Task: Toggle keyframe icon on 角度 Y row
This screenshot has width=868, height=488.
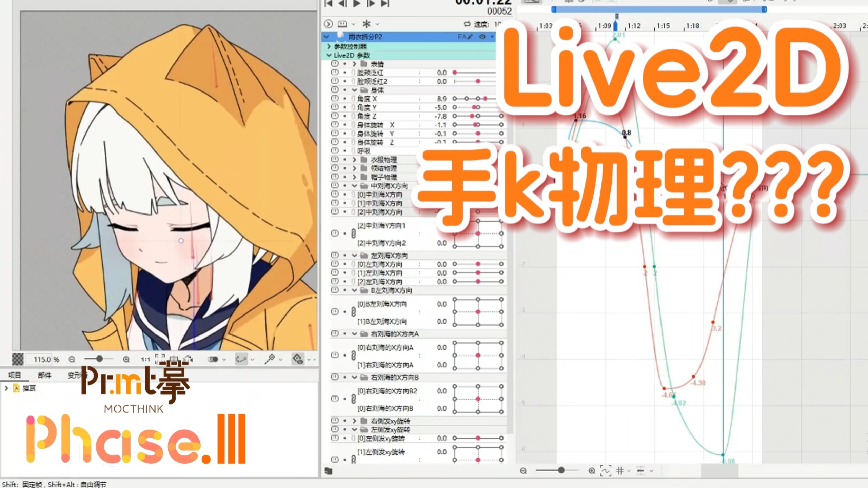Action: (335, 107)
